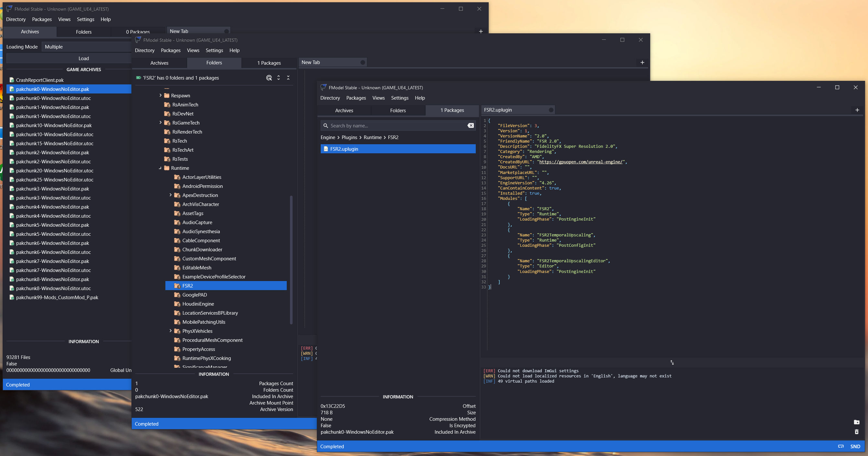
Task: Open the output folder via the starred folder icon
Action: tap(857, 422)
